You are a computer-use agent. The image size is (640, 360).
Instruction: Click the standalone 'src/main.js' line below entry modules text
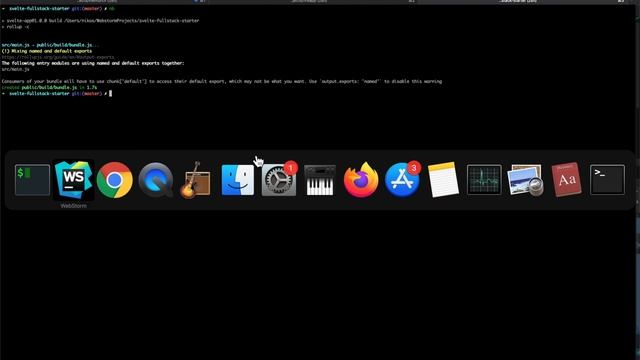(16, 69)
